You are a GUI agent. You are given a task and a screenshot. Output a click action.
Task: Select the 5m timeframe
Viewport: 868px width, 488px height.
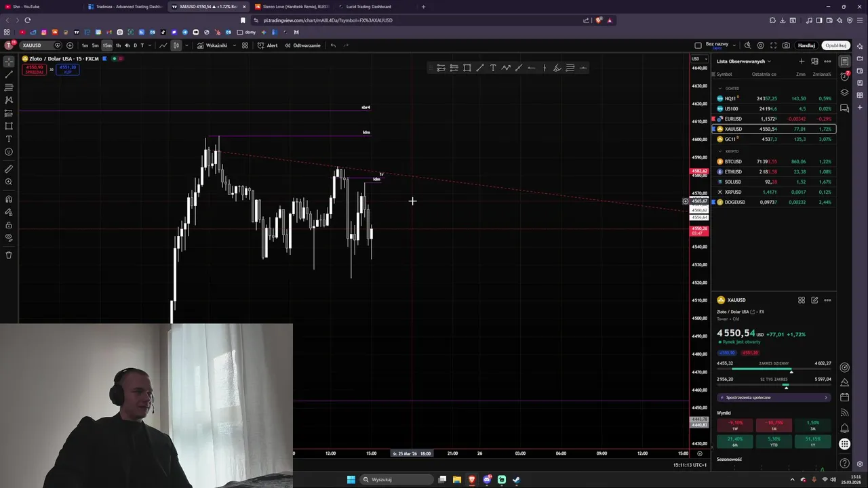coord(95,45)
